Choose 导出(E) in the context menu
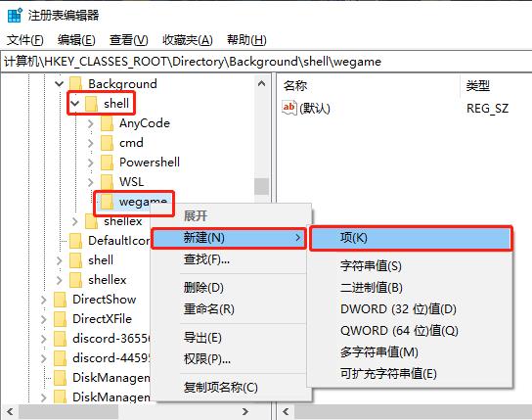Image resolution: width=532 pixels, height=420 pixels. pos(231,338)
